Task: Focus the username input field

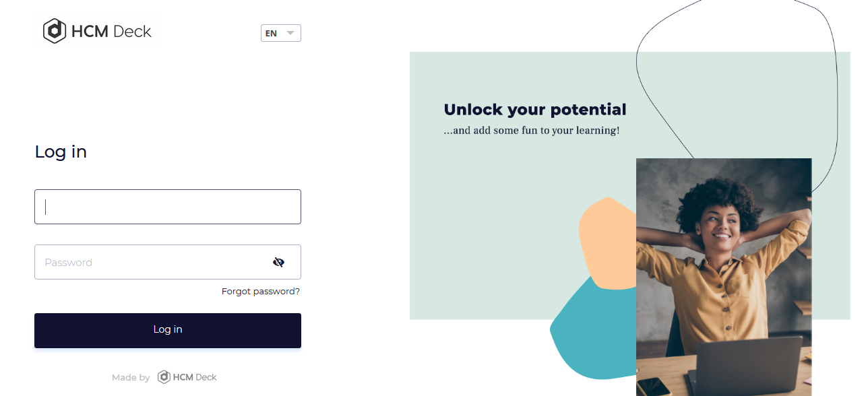Action: (x=168, y=207)
